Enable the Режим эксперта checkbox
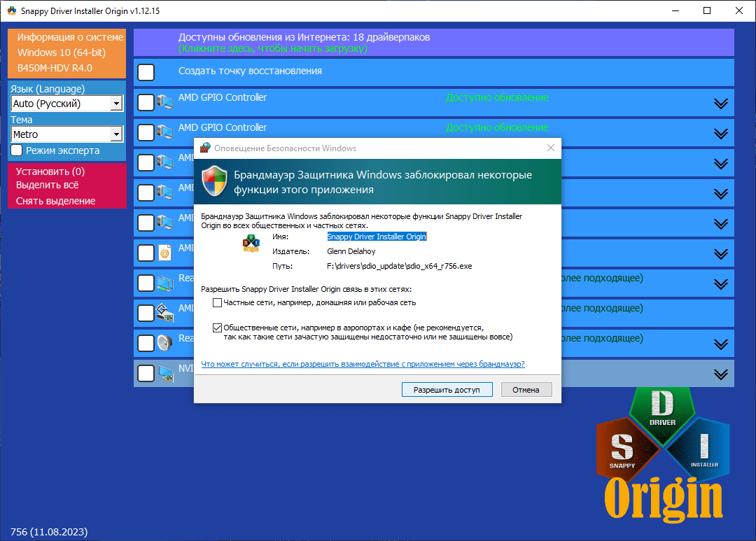756x541 pixels. (x=17, y=150)
